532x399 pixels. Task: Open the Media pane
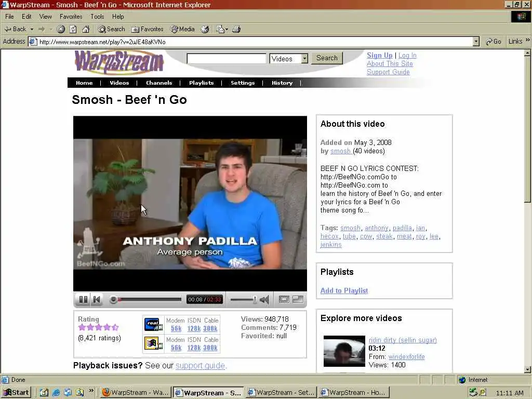click(x=182, y=29)
